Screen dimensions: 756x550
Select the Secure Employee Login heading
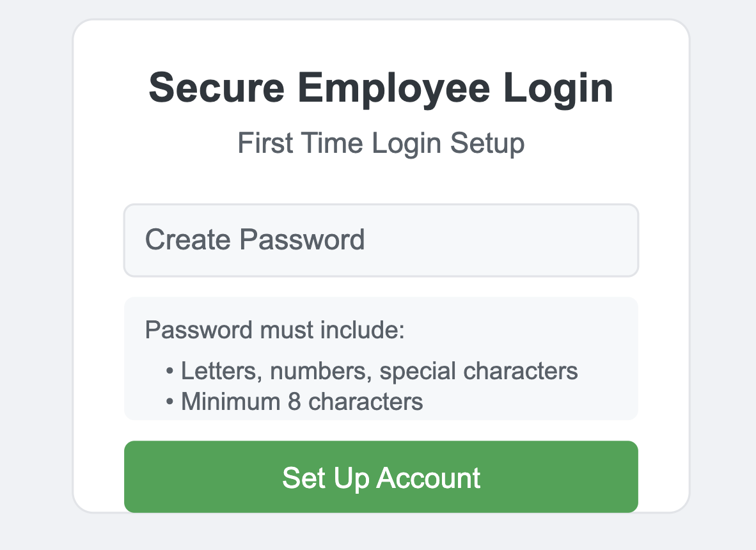[381, 88]
